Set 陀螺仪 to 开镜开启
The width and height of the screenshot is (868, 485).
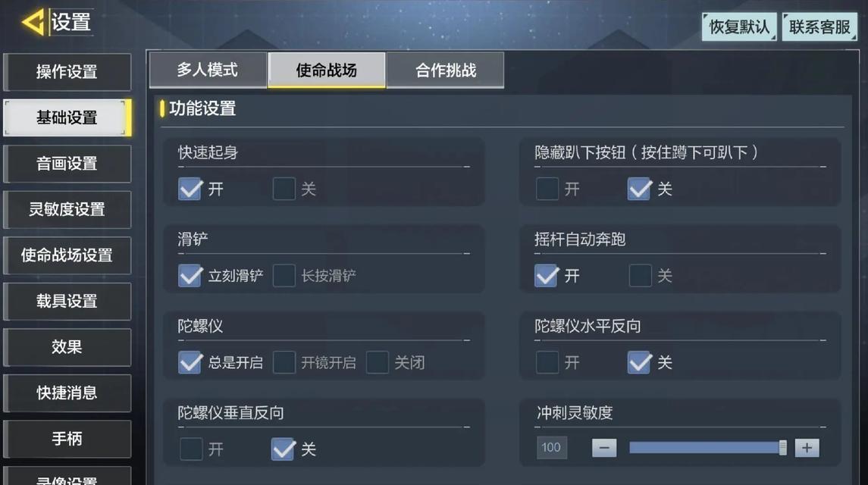(284, 362)
